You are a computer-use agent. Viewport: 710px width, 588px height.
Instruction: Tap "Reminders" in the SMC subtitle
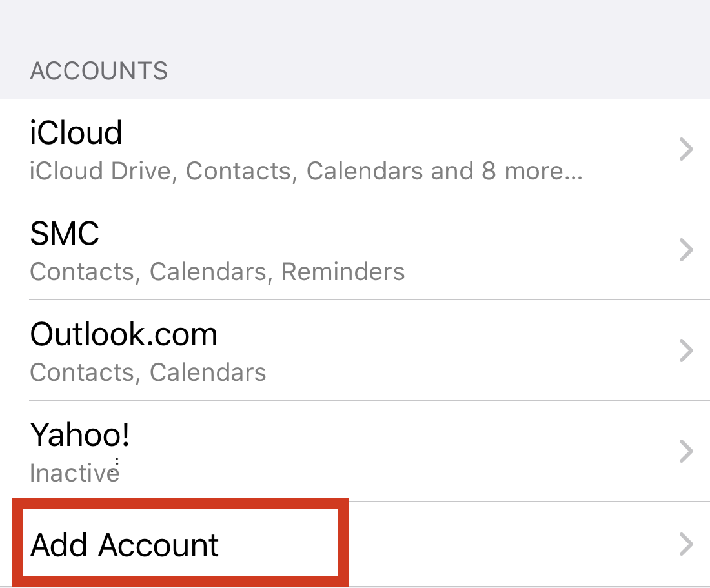click(x=343, y=272)
